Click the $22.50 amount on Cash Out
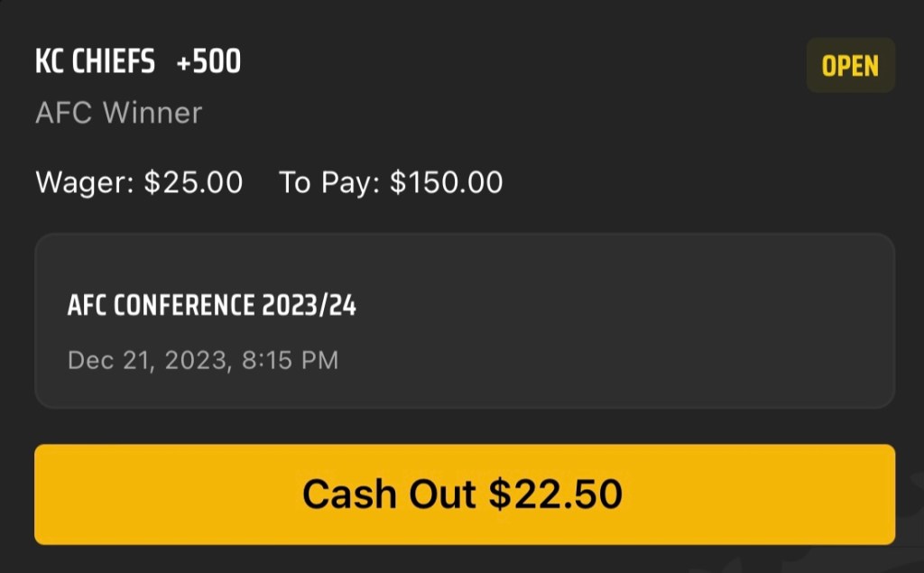The height and width of the screenshot is (573, 924). pyautogui.click(x=555, y=494)
